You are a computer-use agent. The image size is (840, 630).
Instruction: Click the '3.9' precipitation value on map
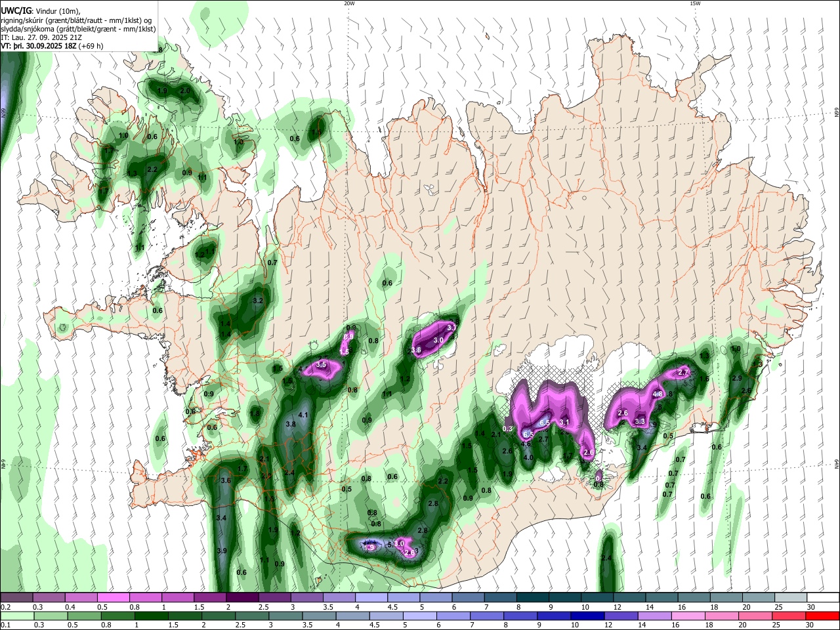222,551
